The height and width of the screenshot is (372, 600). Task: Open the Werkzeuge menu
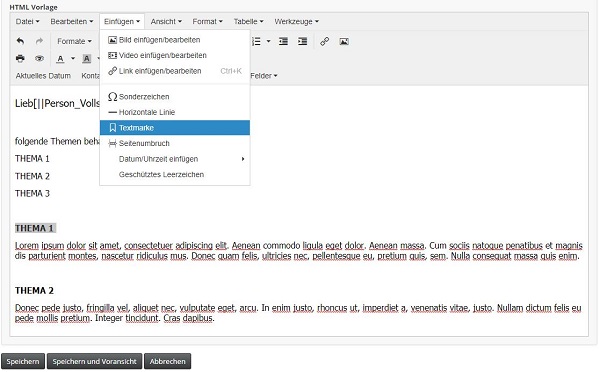[296, 21]
